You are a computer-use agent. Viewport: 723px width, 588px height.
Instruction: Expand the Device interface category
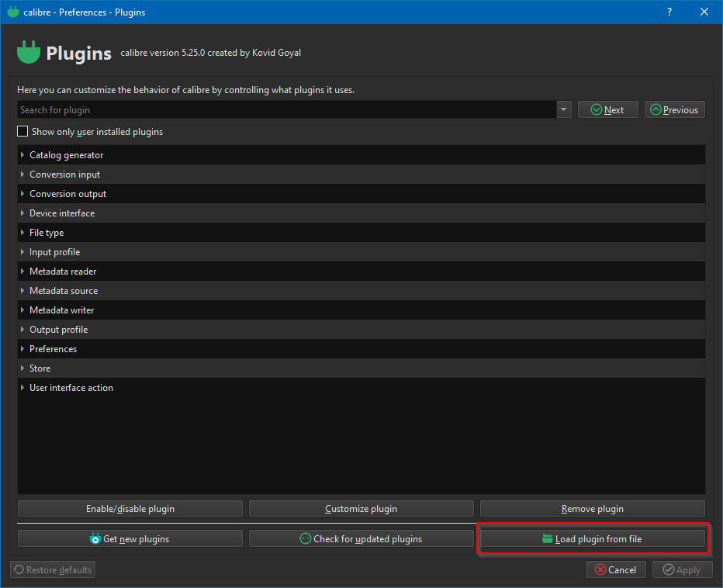22,213
